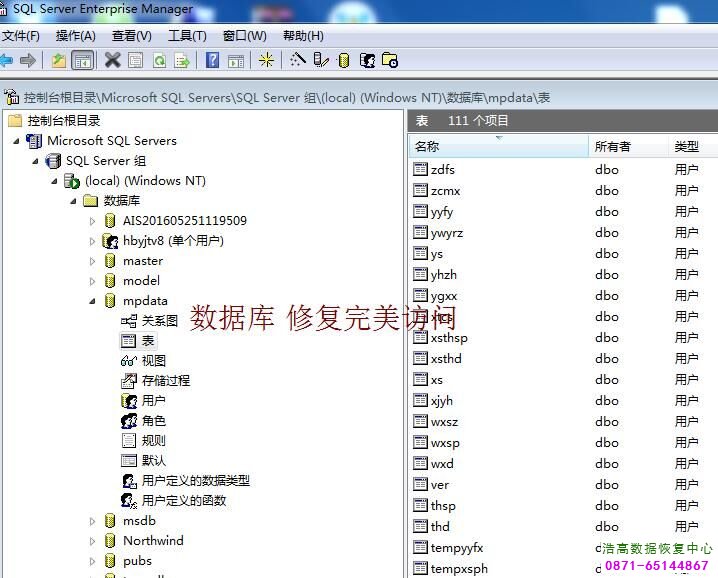This screenshot has height=578, width=718.
Task: Click the Delete (X) toolbar icon
Action: click(112, 61)
